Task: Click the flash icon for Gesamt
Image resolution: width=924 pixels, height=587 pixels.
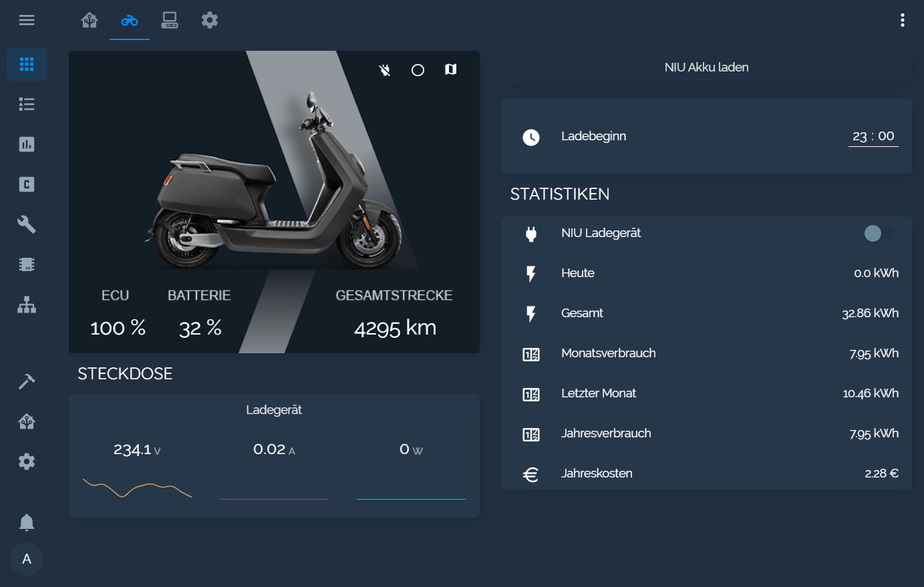Action: pyautogui.click(x=531, y=313)
